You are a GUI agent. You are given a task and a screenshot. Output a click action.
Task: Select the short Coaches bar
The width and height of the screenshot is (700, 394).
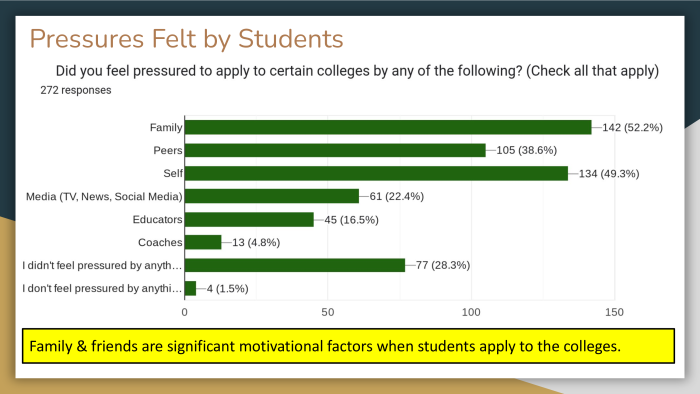(x=203, y=242)
